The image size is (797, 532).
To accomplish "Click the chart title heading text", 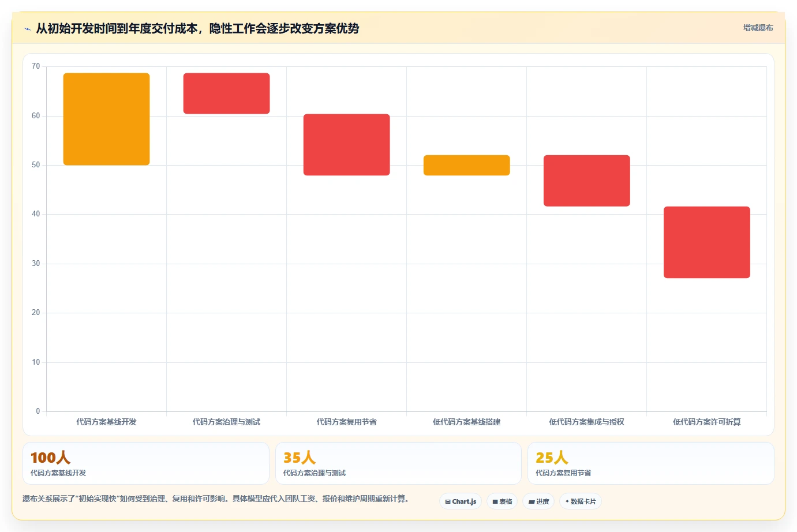I will pos(197,28).
